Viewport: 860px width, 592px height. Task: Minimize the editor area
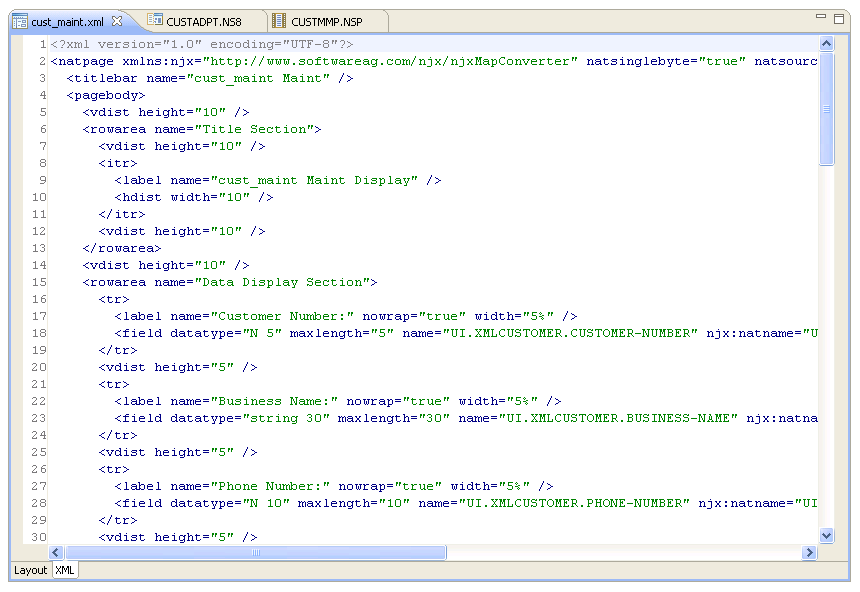tap(820, 18)
